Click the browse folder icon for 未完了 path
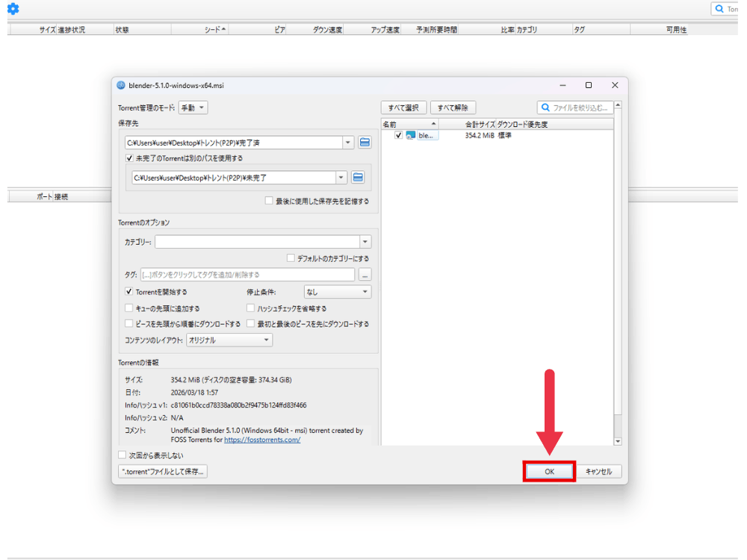This screenshot has width=747, height=560. point(358,178)
